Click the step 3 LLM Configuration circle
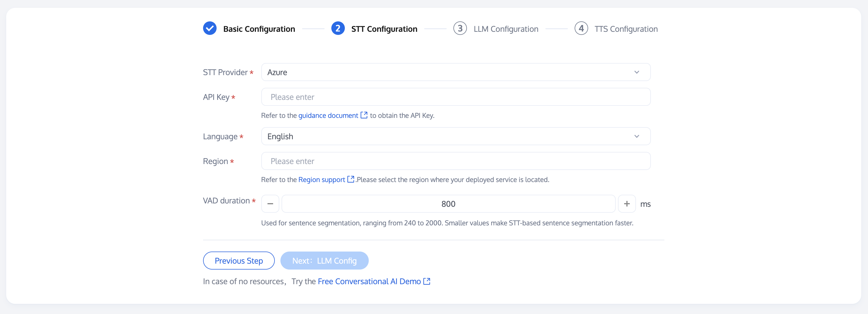This screenshot has width=868, height=314. [460, 29]
